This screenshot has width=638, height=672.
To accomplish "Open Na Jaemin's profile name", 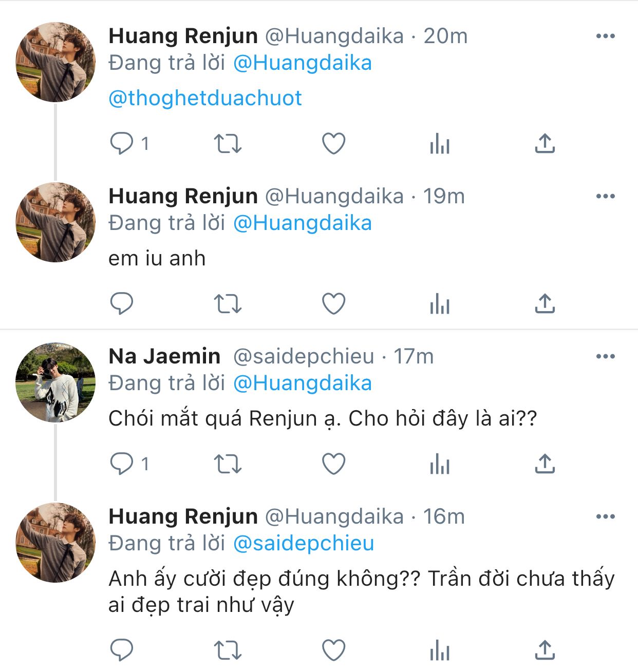I will point(164,356).
